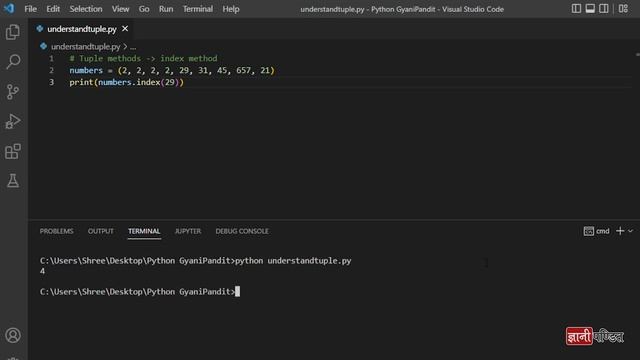Click the comment '# Tuple methods -> index method'
The height and width of the screenshot is (360, 640).
pos(143,58)
